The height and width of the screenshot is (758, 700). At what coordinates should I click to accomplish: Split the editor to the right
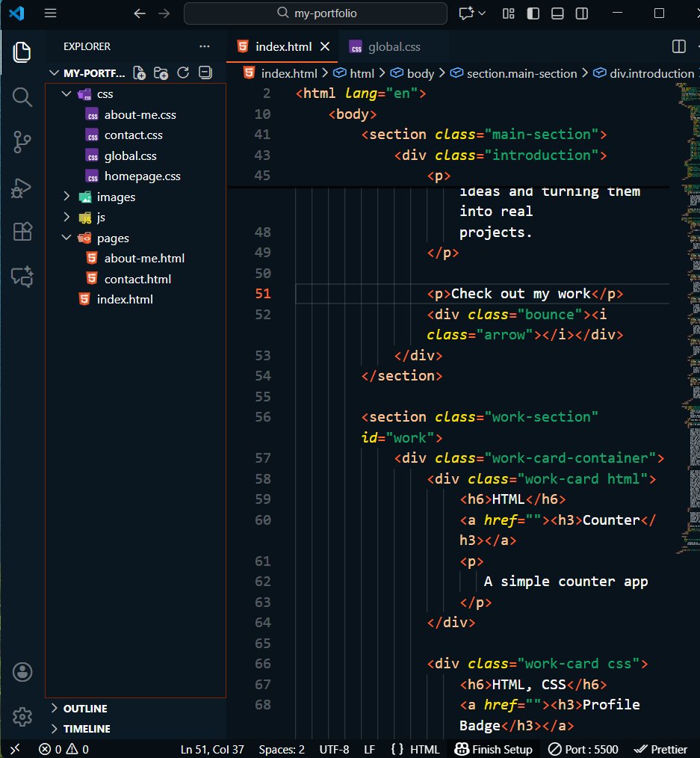point(679,46)
